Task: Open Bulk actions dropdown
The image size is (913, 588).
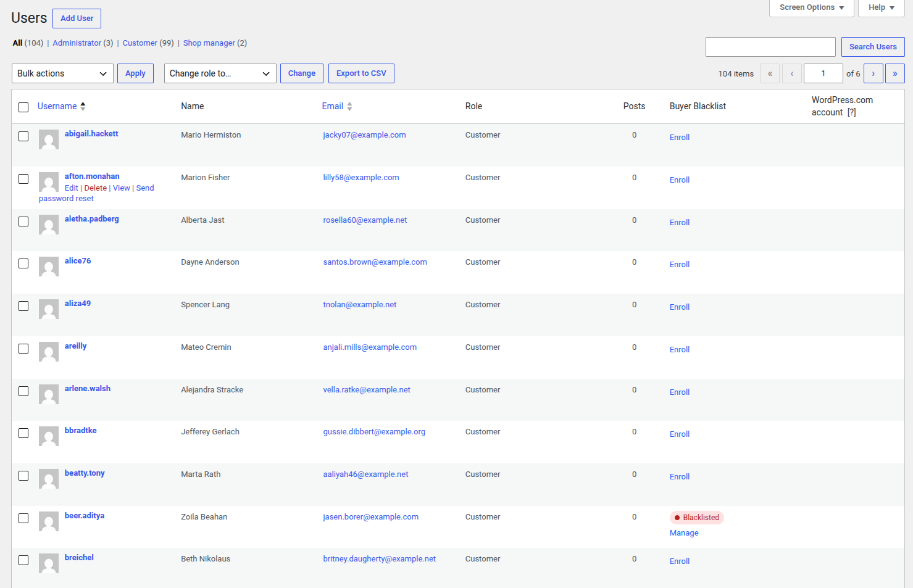Action: point(62,73)
